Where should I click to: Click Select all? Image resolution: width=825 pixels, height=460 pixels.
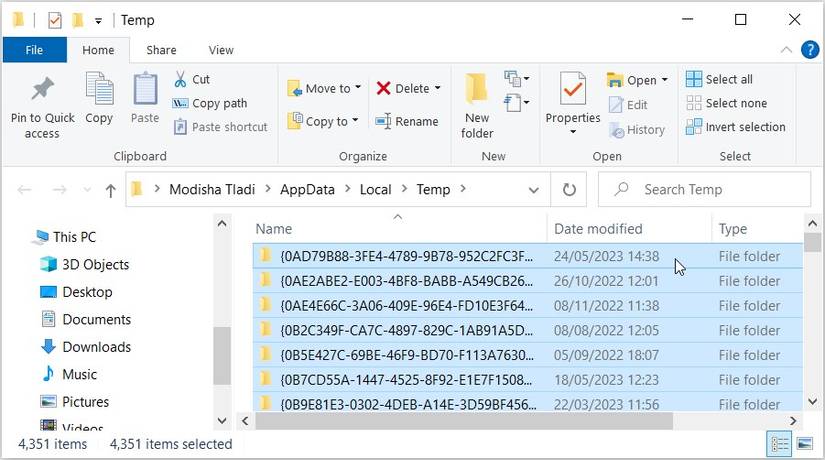tap(719, 79)
